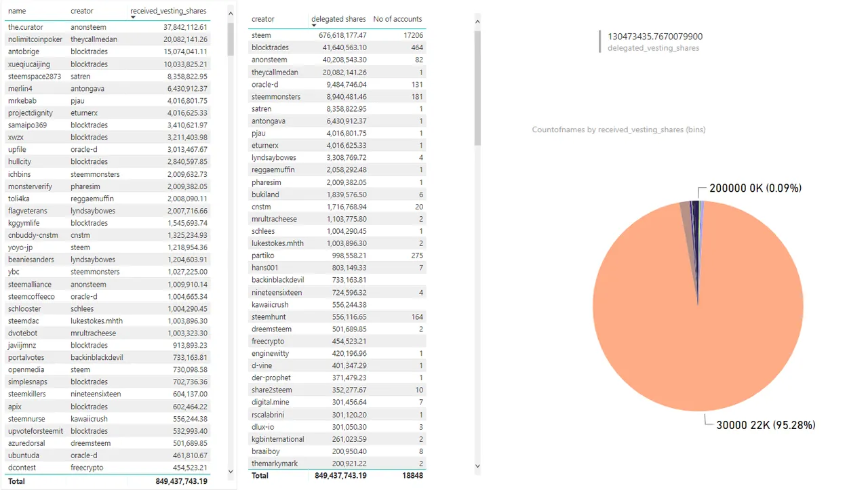Click sort arrow under received_vesting_shares header
Viewport: 868px width, 490px height.
point(134,18)
